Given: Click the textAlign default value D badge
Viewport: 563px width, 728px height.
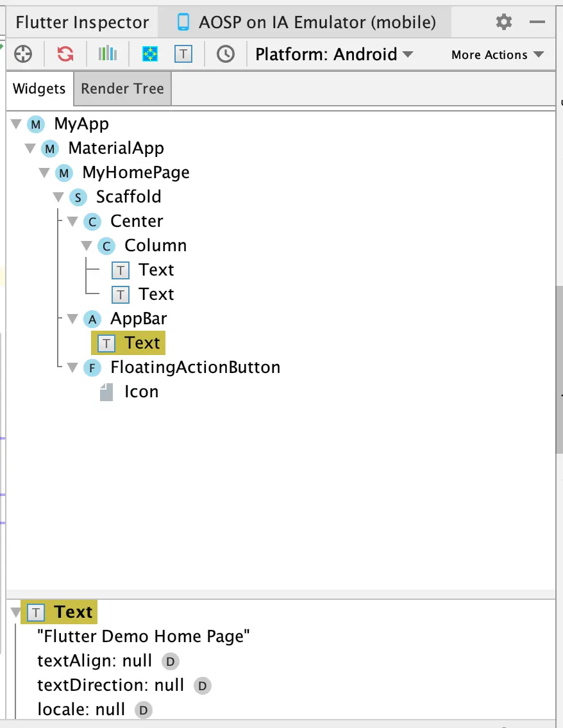Looking at the screenshot, I should click(171, 661).
